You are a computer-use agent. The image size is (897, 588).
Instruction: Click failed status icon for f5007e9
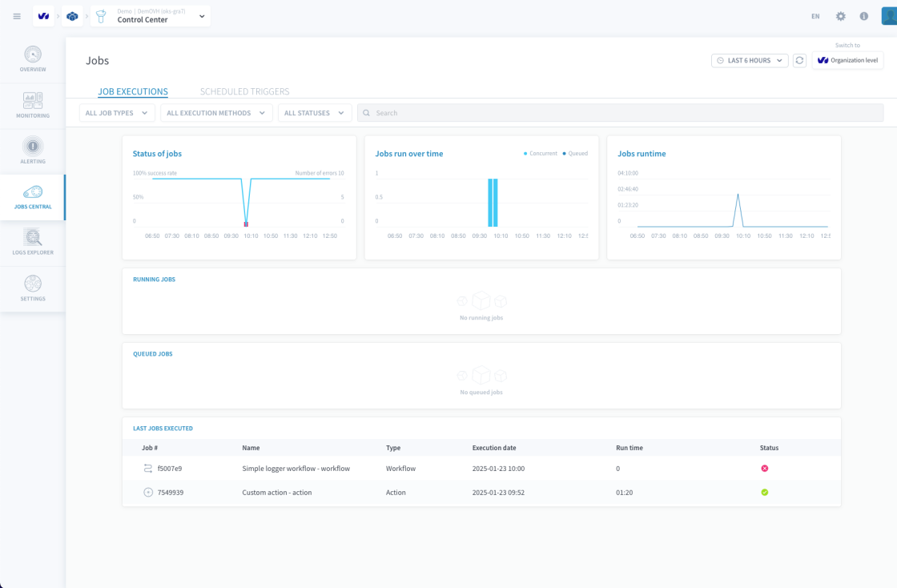pyautogui.click(x=764, y=469)
